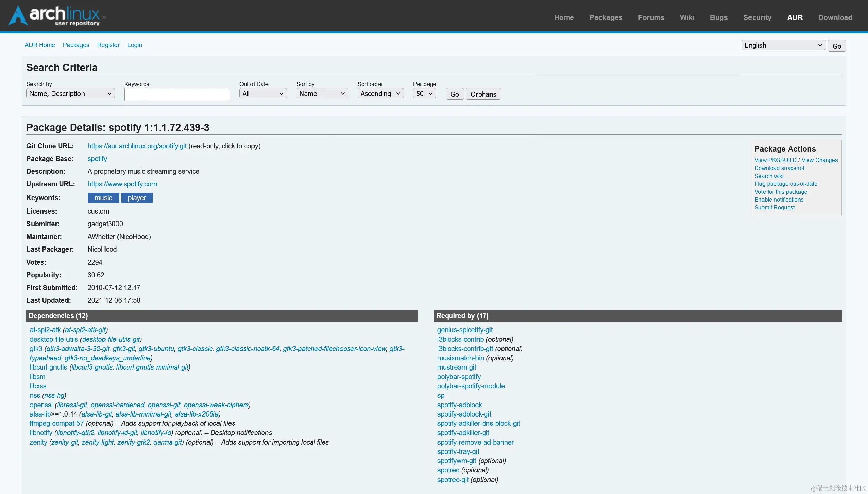
Task: Copy the spotify.git clone URL
Action: (137, 146)
